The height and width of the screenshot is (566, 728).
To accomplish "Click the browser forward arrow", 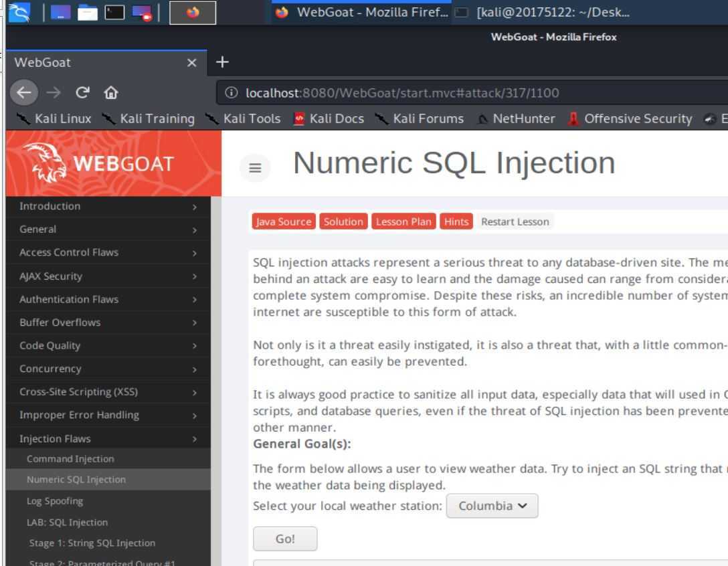I will click(x=54, y=92).
